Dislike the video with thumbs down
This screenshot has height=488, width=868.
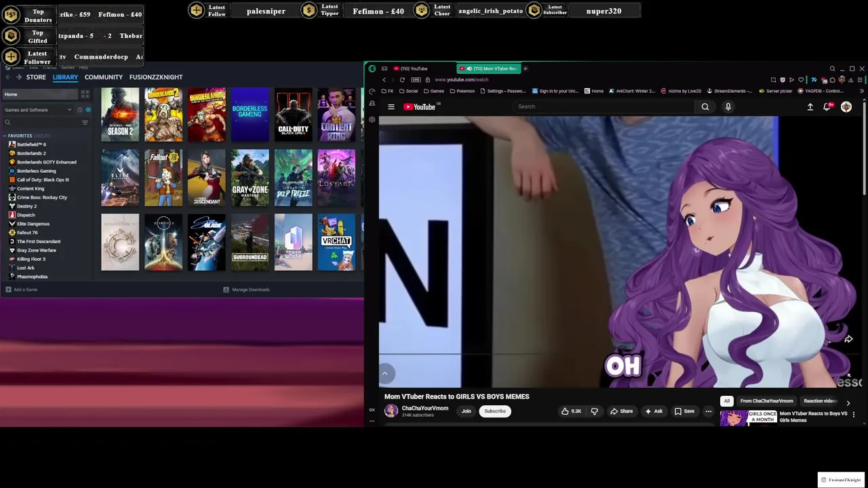[595, 411]
